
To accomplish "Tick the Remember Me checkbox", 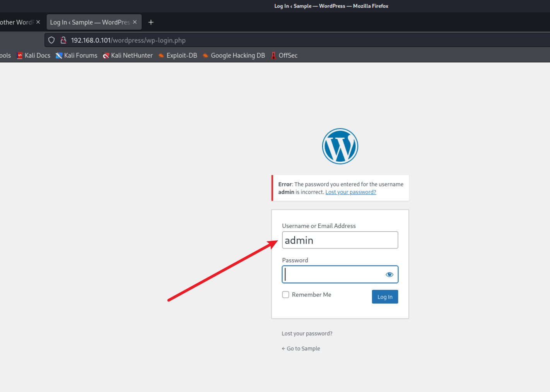I will point(285,294).
